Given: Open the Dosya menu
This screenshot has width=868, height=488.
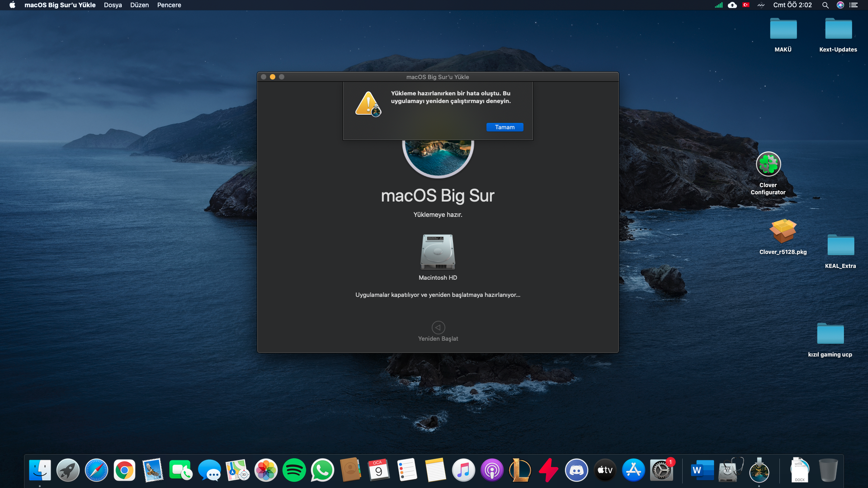Looking at the screenshot, I should (x=113, y=5).
